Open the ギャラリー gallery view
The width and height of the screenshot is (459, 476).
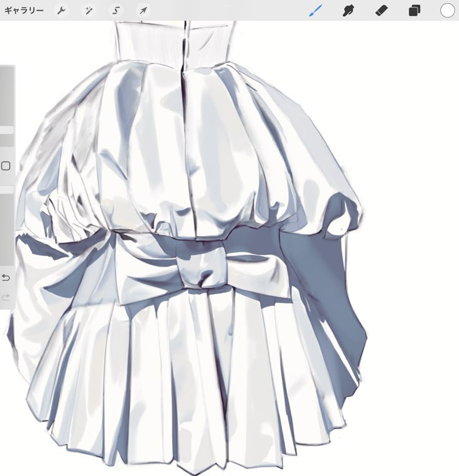click(x=24, y=11)
